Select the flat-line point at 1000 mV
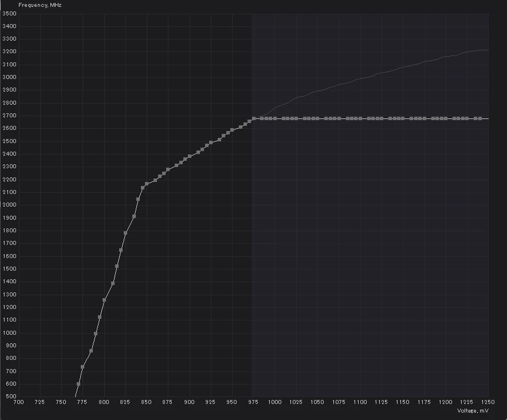This screenshot has height=420, width=507. pyautogui.click(x=275, y=118)
